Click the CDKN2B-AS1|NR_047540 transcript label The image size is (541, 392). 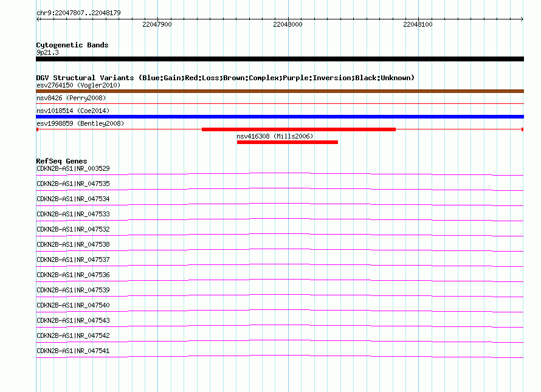click(73, 305)
